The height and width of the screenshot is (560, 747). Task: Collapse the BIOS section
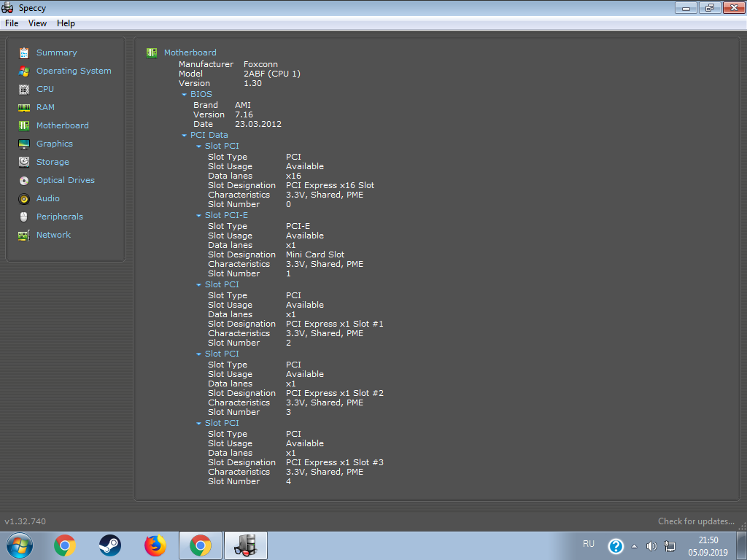[184, 94]
